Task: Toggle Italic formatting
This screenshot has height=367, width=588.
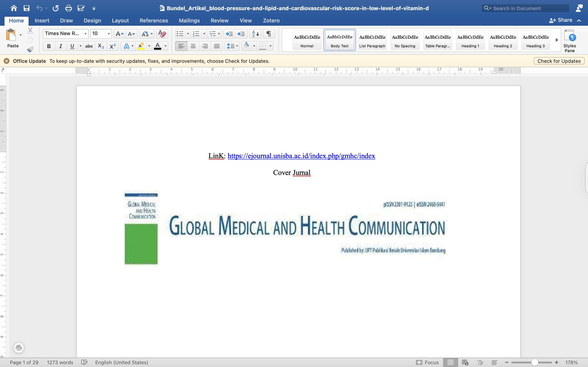Action: point(60,46)
